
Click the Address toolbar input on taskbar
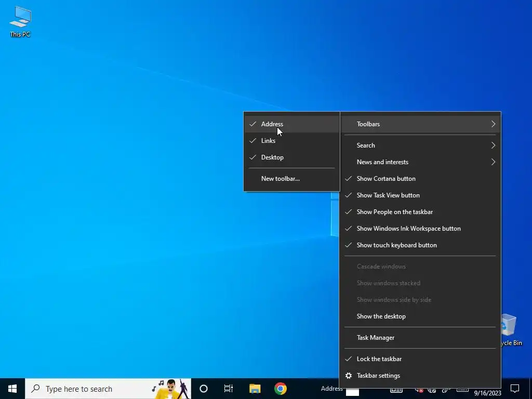(x=352, y=392)
